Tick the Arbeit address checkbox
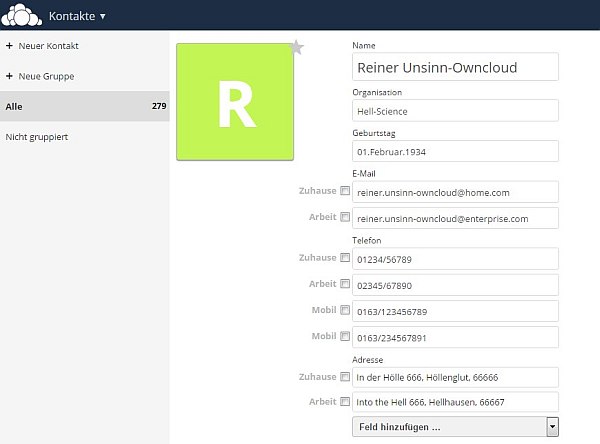Viewport: 600px width, 444px height. pos(345,402)
